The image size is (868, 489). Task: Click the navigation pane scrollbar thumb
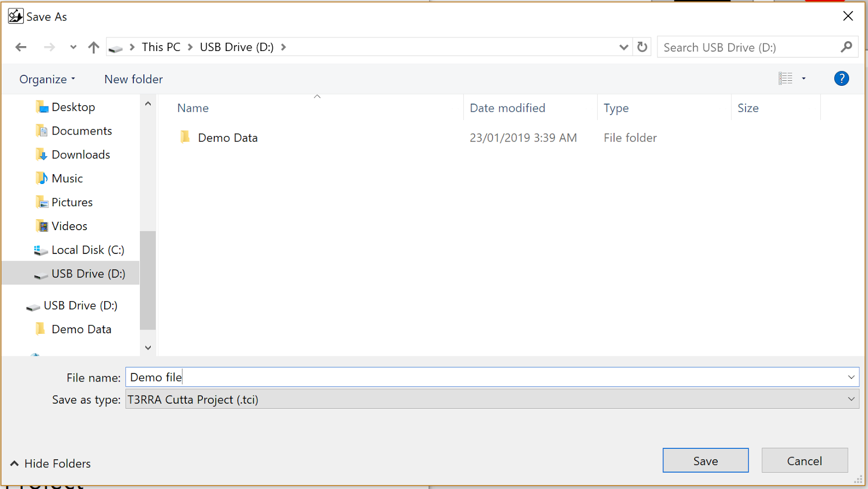click(148, 281)
